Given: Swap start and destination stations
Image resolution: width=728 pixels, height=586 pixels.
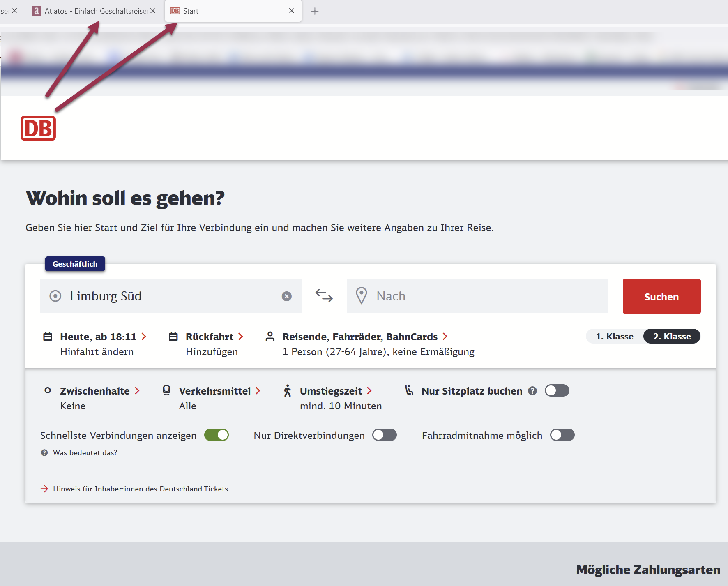Looking at the screenshot, I should coord(324,296).
